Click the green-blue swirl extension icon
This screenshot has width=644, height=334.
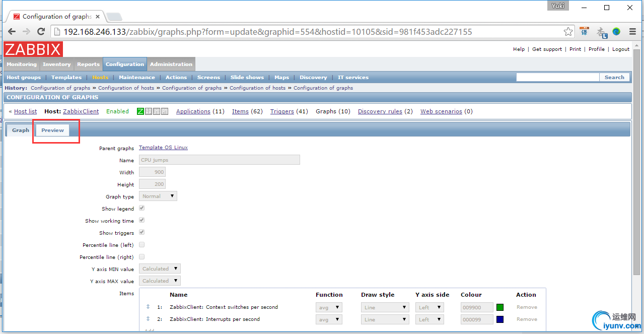(x=616, y=32)
